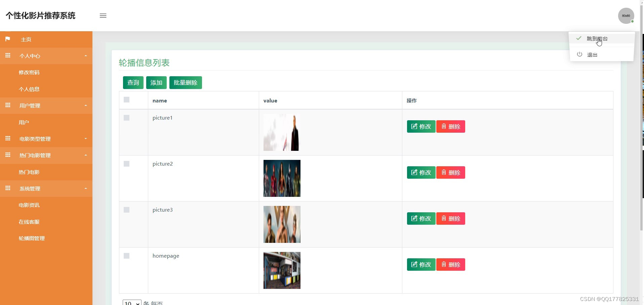Click the grid icon beside 电影类型管理
644x305 pixels.
click(x=8, y=138)
